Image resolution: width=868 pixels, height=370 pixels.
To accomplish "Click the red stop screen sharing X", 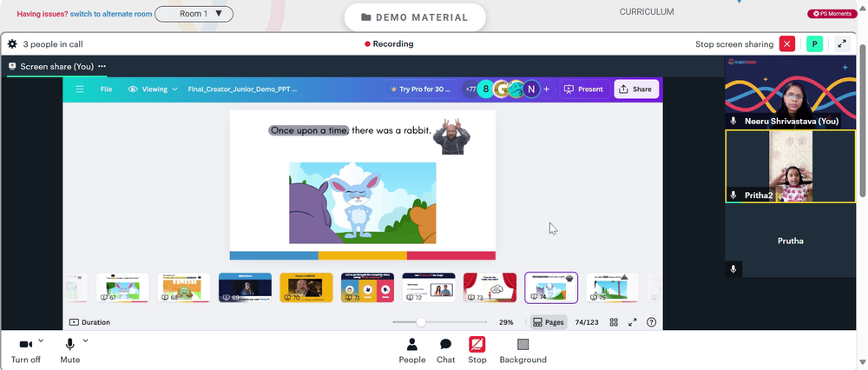I will [786, 43].
